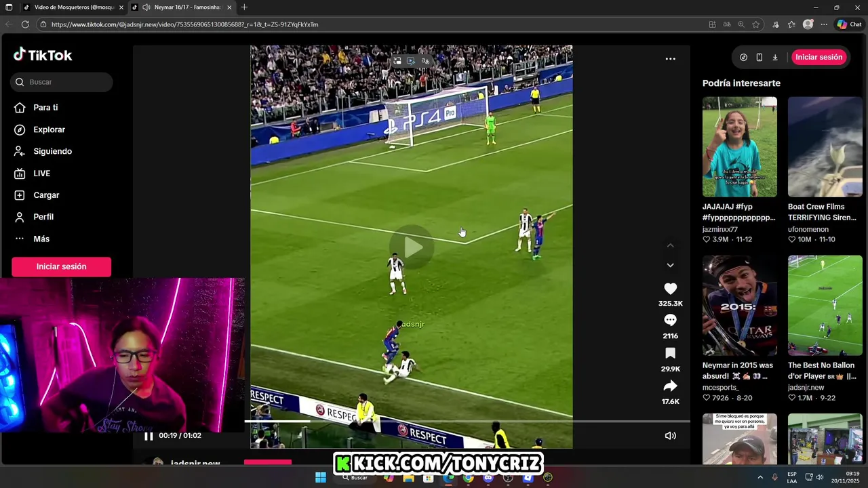Open the JAJAJAJ #fyp video thumbnail
Viewport: 868px width, 488px height.
pyautogui.click(x=740, y=147)
